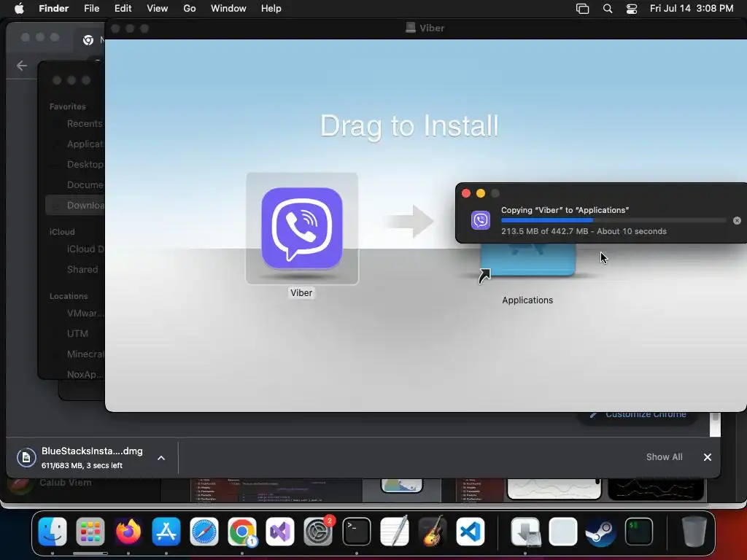Open the View menu

click(158, 9)
